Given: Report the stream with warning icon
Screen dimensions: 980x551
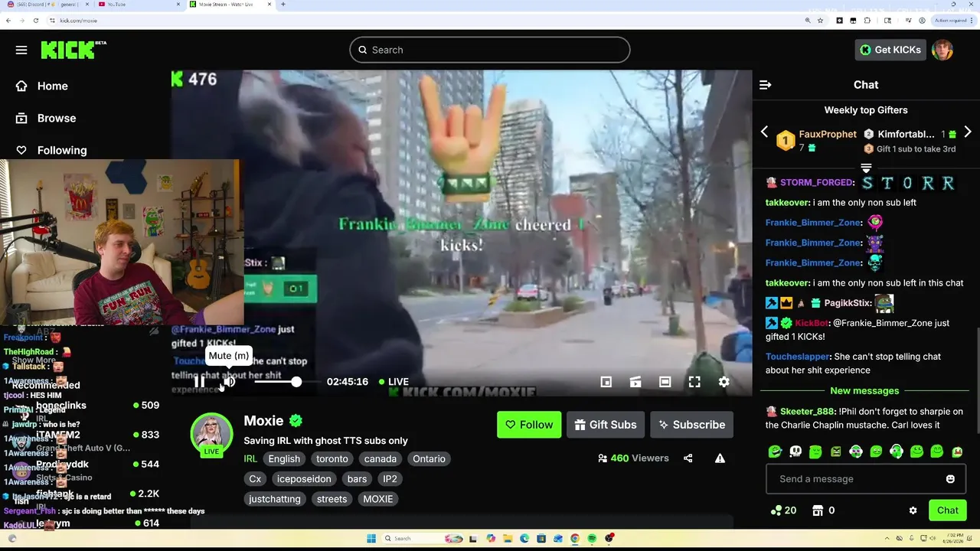Looking at the screenshot, I should (720, 458).
